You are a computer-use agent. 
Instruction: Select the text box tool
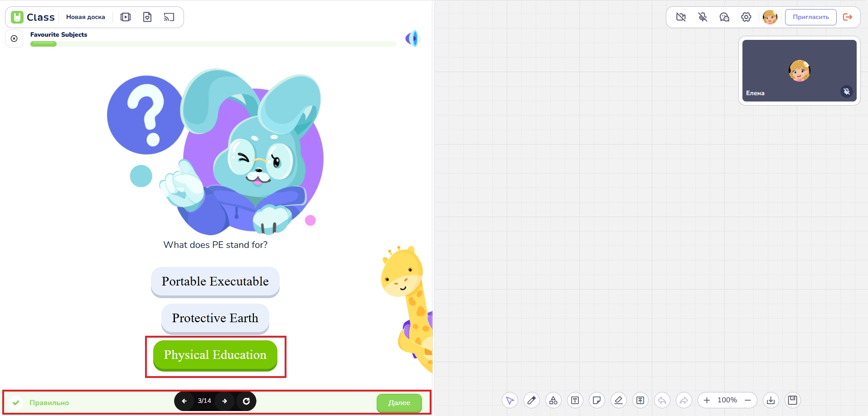[x=575, y=400]
